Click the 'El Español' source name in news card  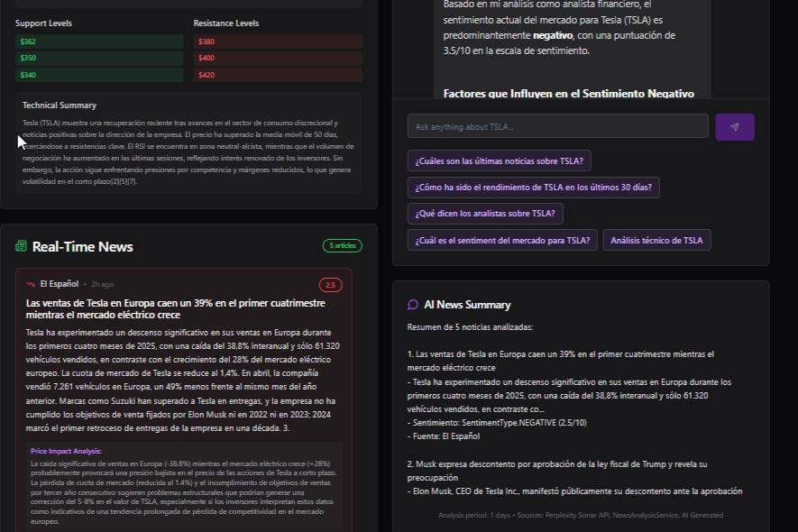coord(60,284)
